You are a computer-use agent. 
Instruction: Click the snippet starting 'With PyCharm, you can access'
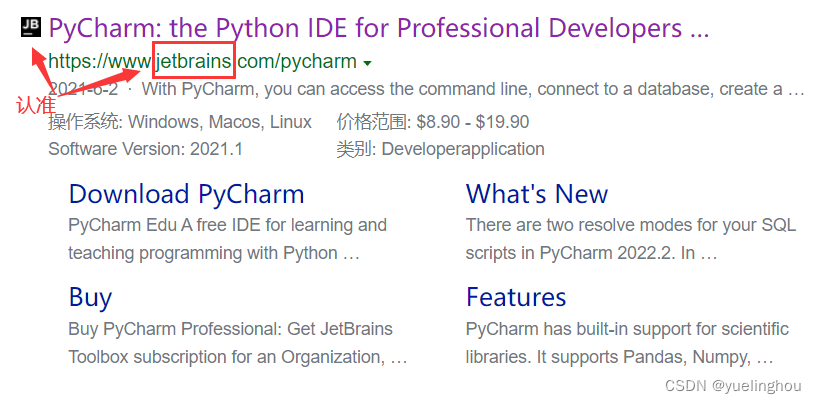[x=473, y=90]
